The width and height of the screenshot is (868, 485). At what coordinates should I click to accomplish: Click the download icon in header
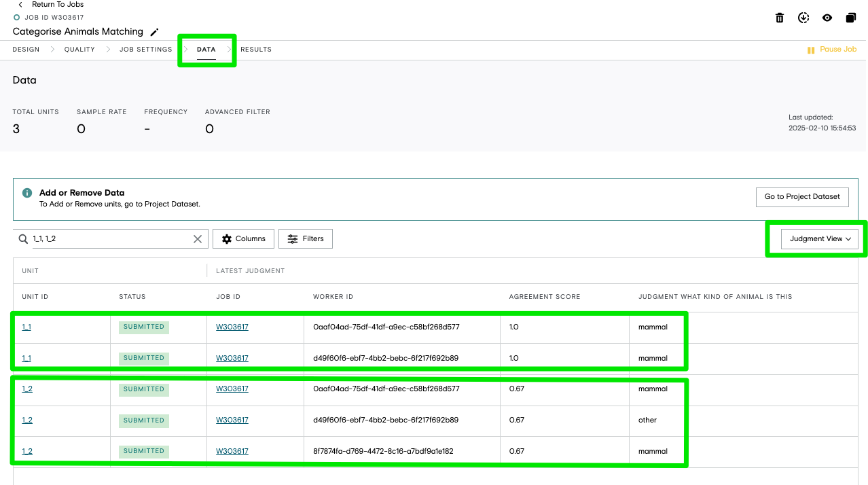click(x=803, y=18)
